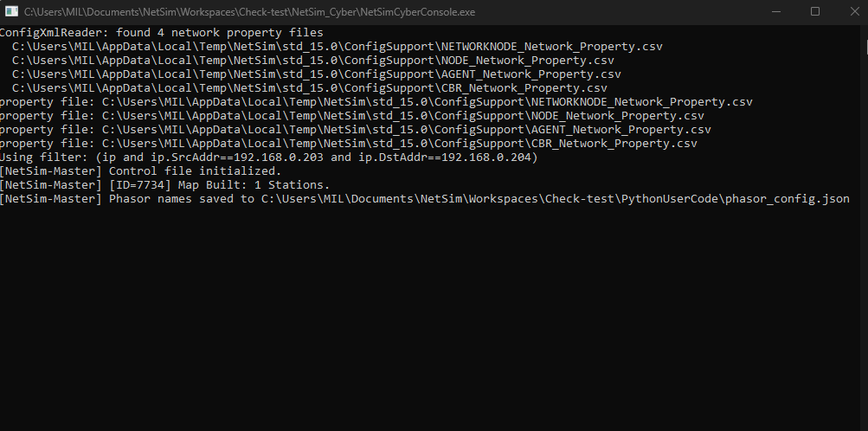Click 'property file:' line for CBR csv
The width and height of the screenshot is (868, 431).
[x=348, y=143]
